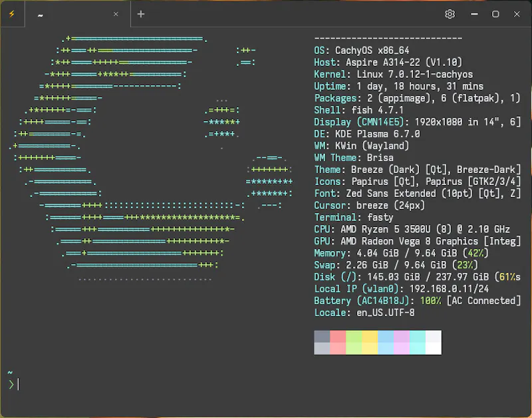Click the 'Shell: fish 4.7.1' line

[x=359, y=110]
